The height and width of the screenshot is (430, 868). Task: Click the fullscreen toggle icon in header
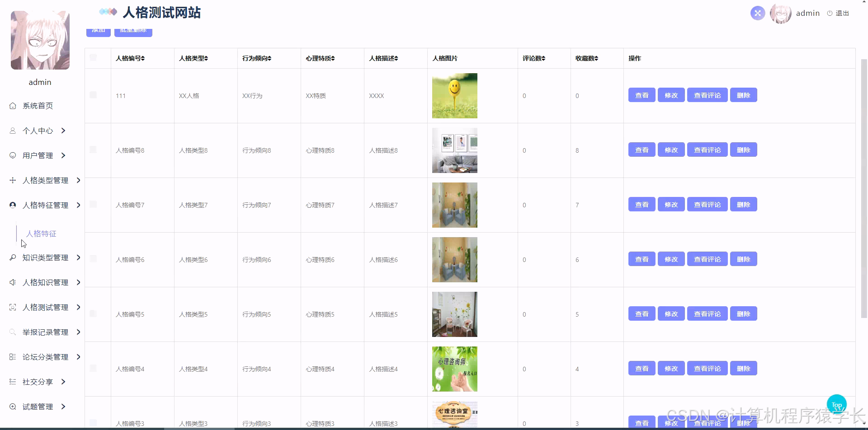pos(758,13)
